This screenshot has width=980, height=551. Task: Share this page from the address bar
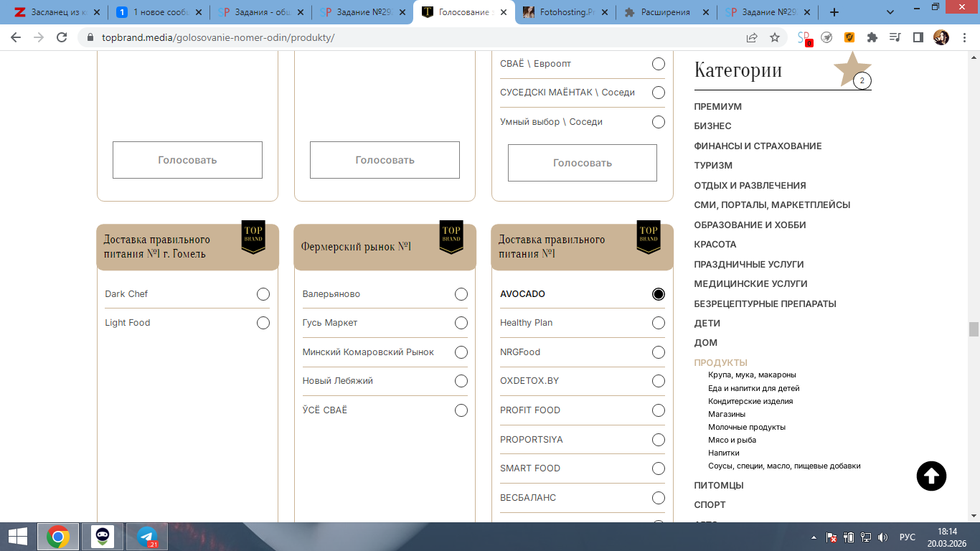752,37
